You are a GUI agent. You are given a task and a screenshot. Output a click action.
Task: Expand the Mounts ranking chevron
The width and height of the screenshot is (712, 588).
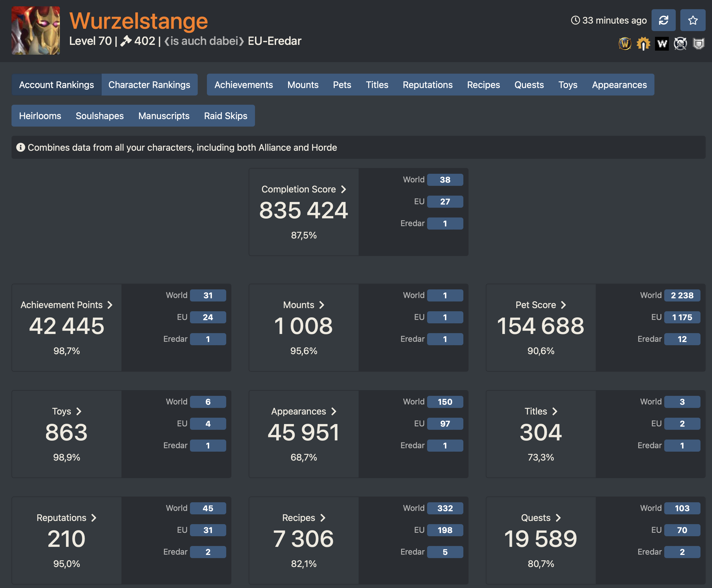coord(321,305)
